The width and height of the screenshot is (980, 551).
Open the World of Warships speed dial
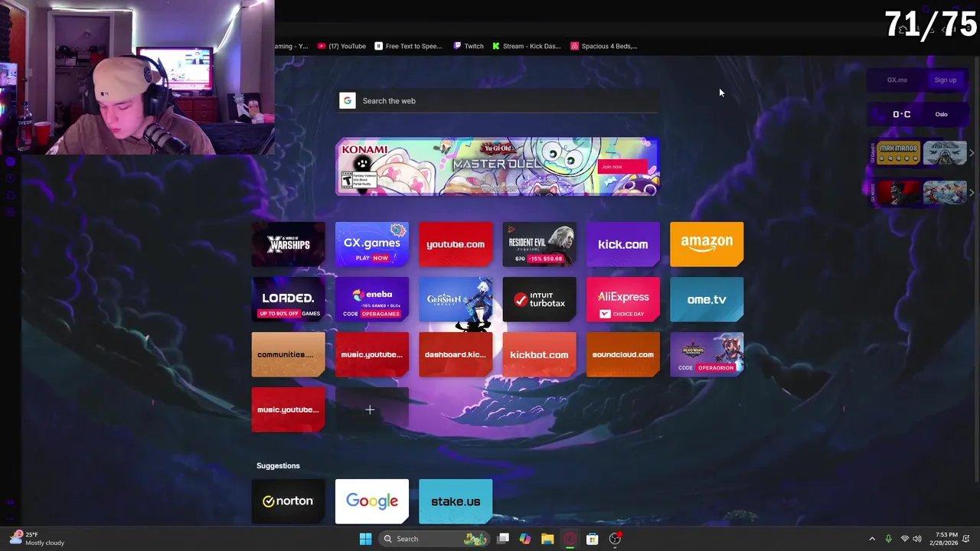[x=288, y=244]
